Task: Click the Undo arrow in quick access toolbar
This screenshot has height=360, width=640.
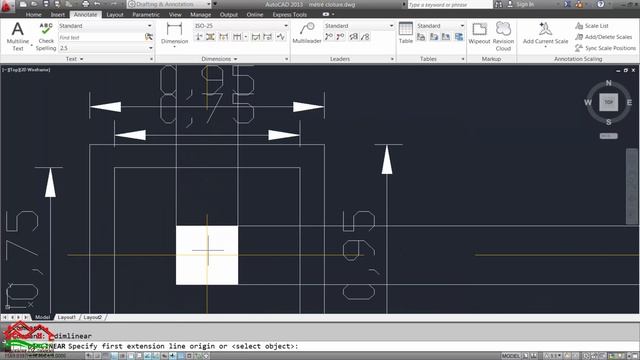Action: pos(97,4)
